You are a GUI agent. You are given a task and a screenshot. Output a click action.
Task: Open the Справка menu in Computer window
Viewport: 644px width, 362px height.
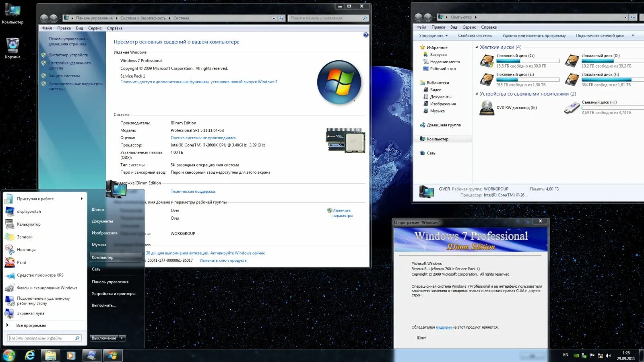[x=489, y=27]
